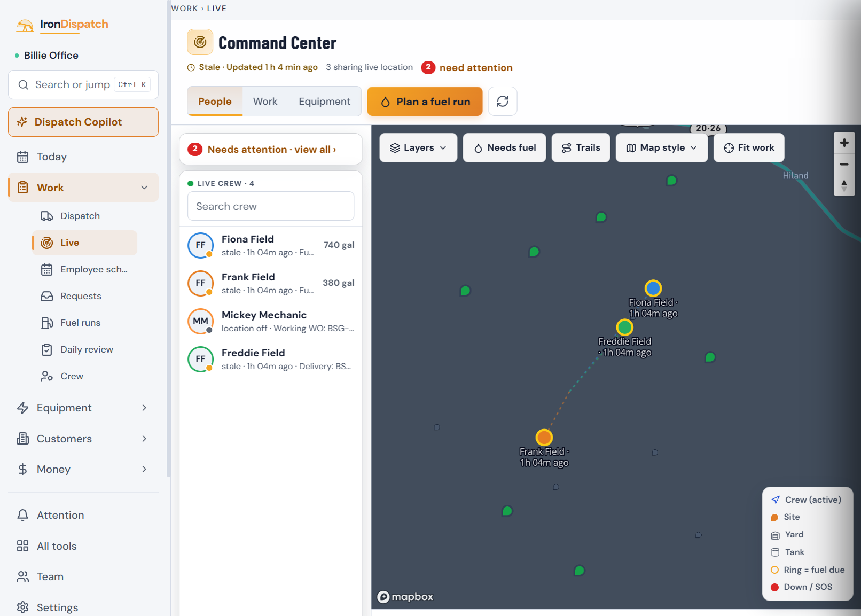
Task: Zoom in the map with the plus button
Action: [844, 143]
